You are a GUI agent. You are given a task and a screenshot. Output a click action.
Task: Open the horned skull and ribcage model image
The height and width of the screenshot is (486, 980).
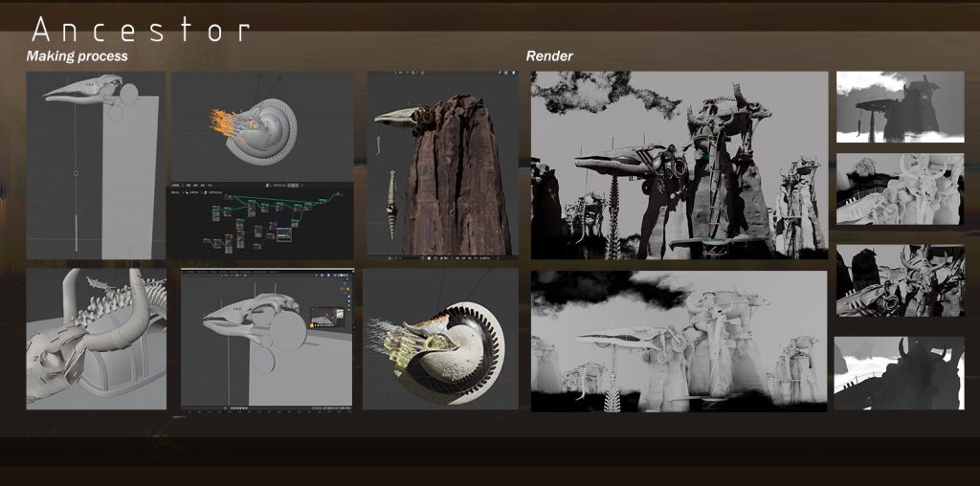(x=97, y=340)
